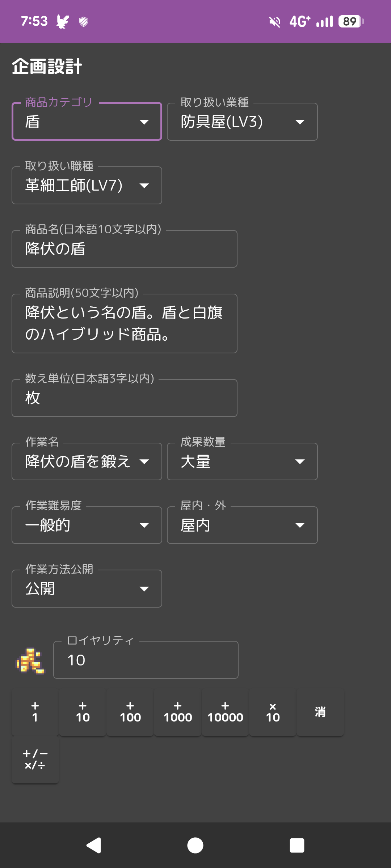Open the 屋内・外 dropdown showing 屋内
The width and height of the screenshot is (391, 868).
[242, 525]
